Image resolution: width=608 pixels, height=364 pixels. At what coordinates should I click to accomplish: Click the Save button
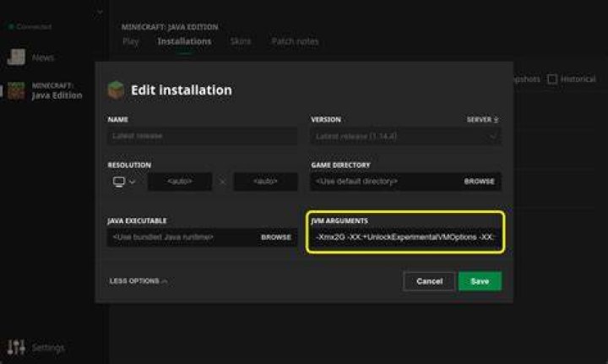(x=480, y=281)
